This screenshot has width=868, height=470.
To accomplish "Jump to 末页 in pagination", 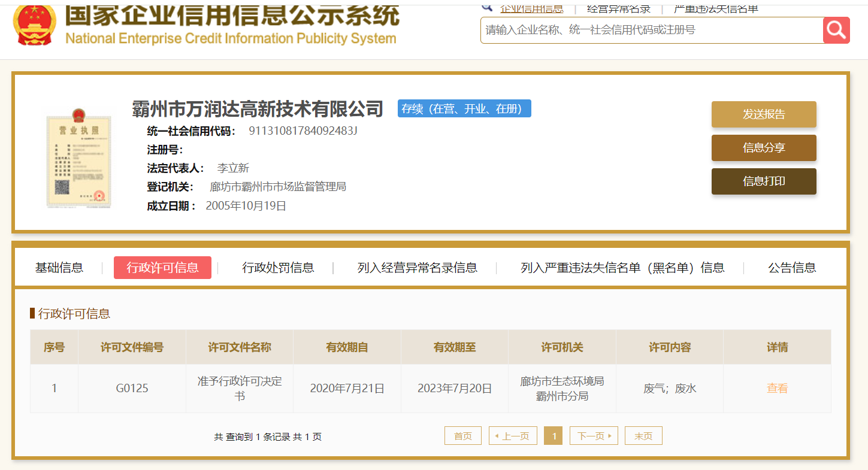I will point(643,436).
